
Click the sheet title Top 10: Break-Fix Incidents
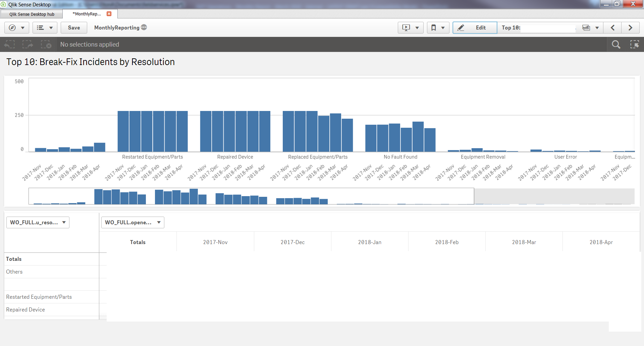[x=91, y=62]
